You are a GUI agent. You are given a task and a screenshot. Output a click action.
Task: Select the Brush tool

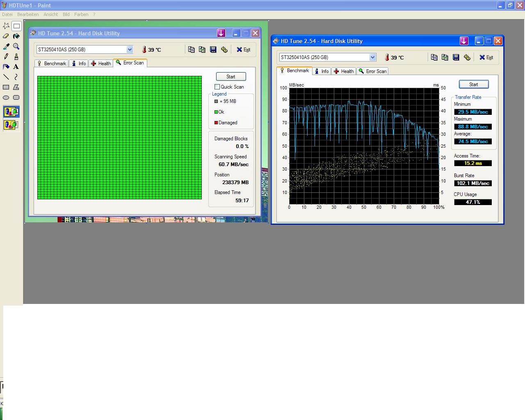tap(16, 57)
